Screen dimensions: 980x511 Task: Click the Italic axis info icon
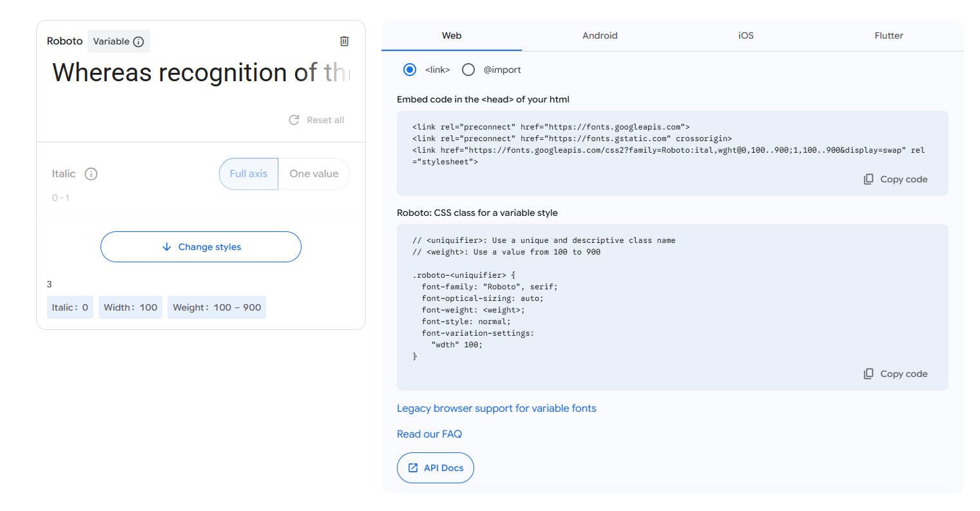pos(91,174)
